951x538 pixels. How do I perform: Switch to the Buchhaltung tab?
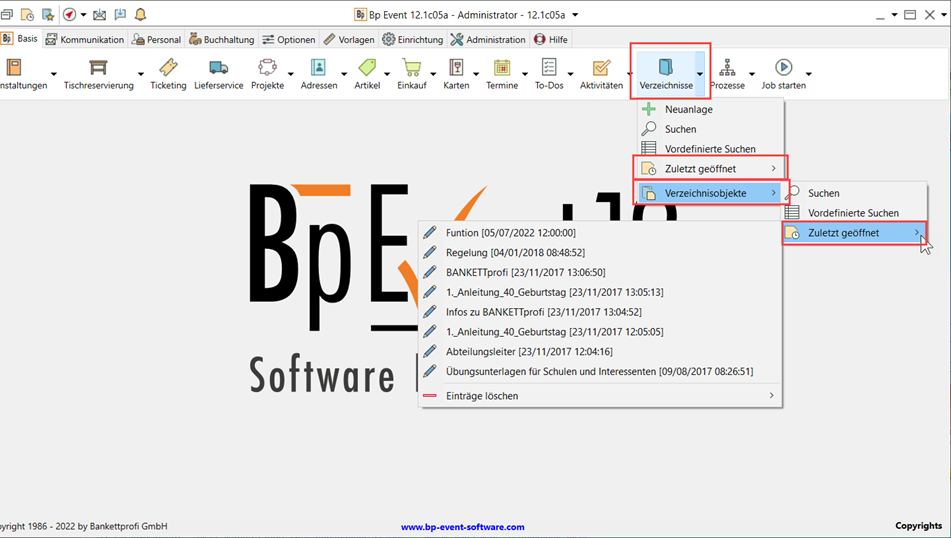[222, 40]
